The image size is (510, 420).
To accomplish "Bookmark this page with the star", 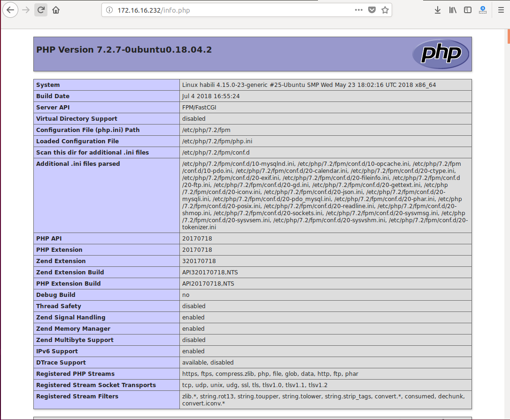I will tap(385, 10).
